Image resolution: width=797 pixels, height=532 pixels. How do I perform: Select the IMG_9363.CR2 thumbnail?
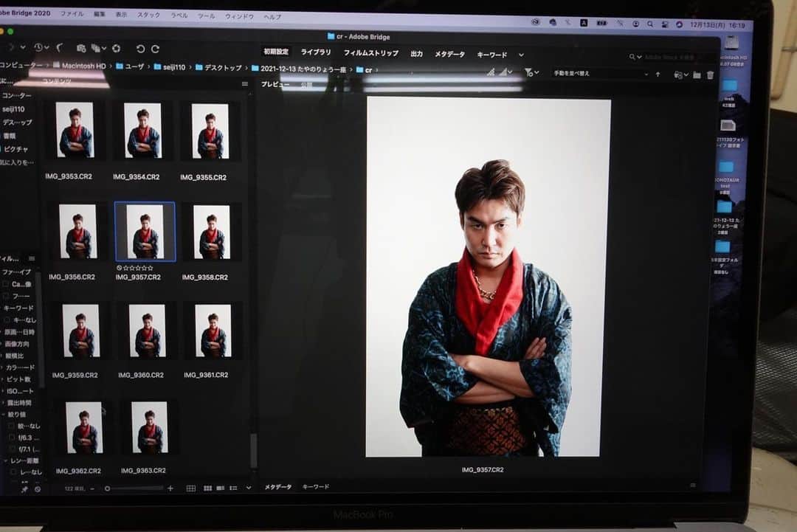click(x=149, y=427)
